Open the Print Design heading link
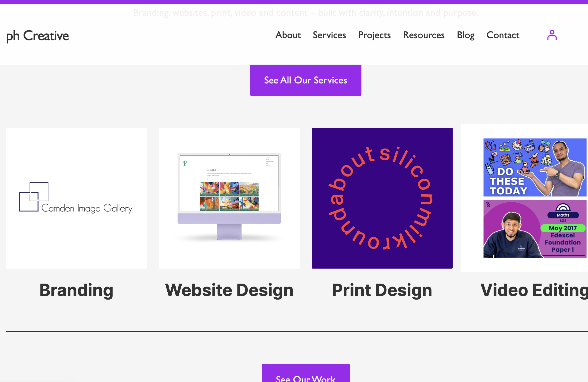588x382 pixels. [382, 290]
